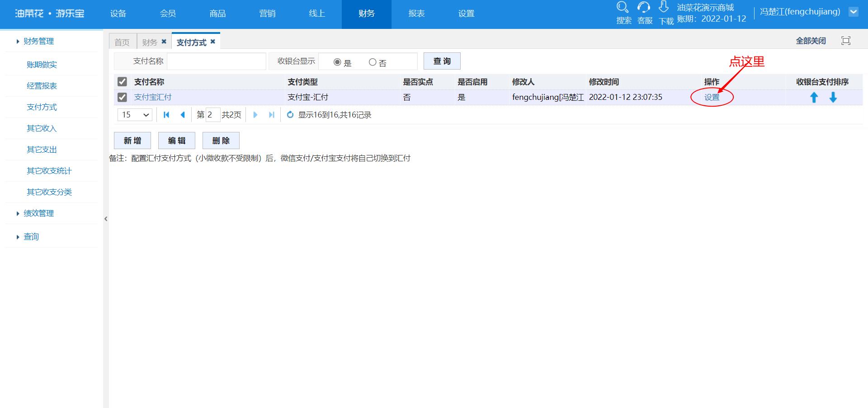The image size is (868, 408).
Task: Click the 2022-01-12 23:07:35 cell
Action: (625, 97)
